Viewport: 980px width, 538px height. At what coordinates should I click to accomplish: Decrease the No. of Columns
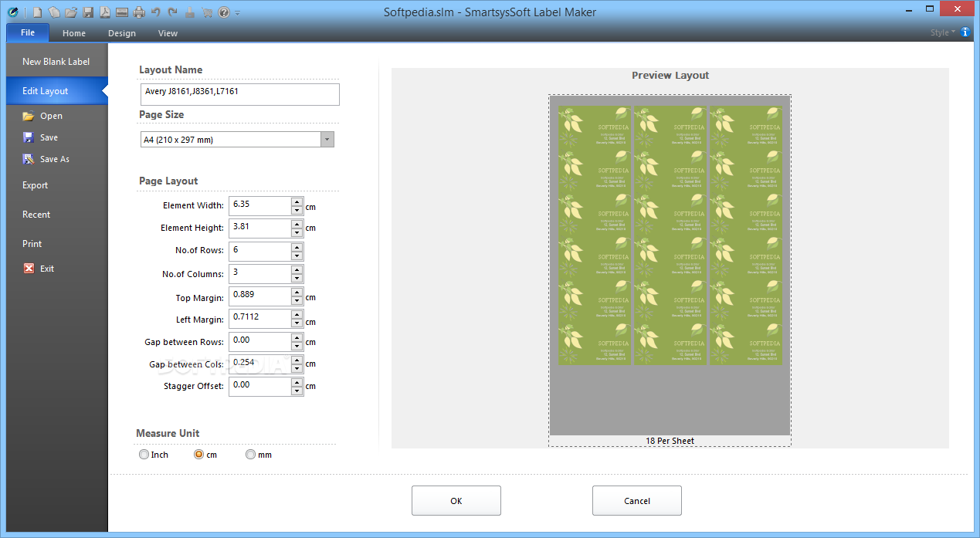click(297, 279)
